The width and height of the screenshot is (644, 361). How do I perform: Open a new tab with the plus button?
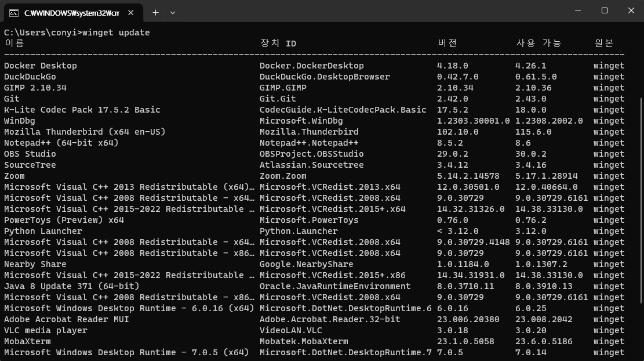pos(155,12)
